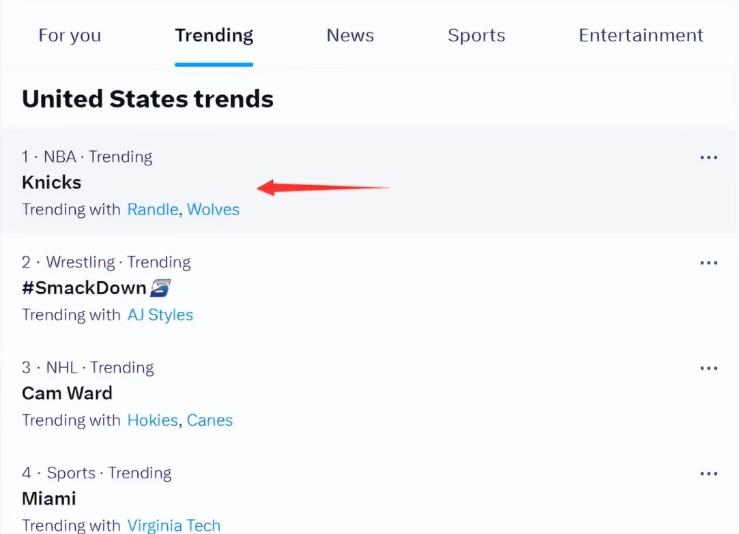
Task: Open the #SmackDown trend topic
Action: tap(84, 288)
